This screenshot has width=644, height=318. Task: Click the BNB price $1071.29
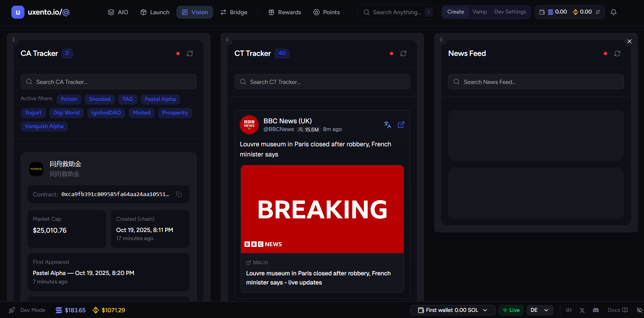(x=109, y=310)
